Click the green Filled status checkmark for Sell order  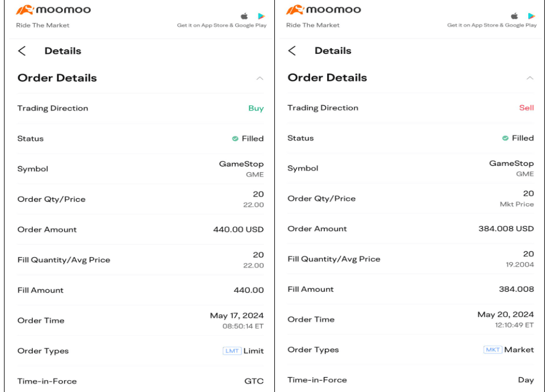tap(505, 138)
